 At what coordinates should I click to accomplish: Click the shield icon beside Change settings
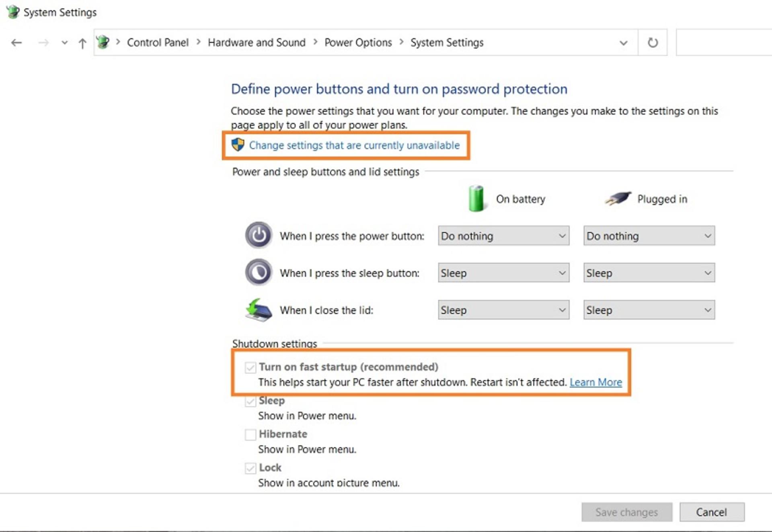point(238,145)
